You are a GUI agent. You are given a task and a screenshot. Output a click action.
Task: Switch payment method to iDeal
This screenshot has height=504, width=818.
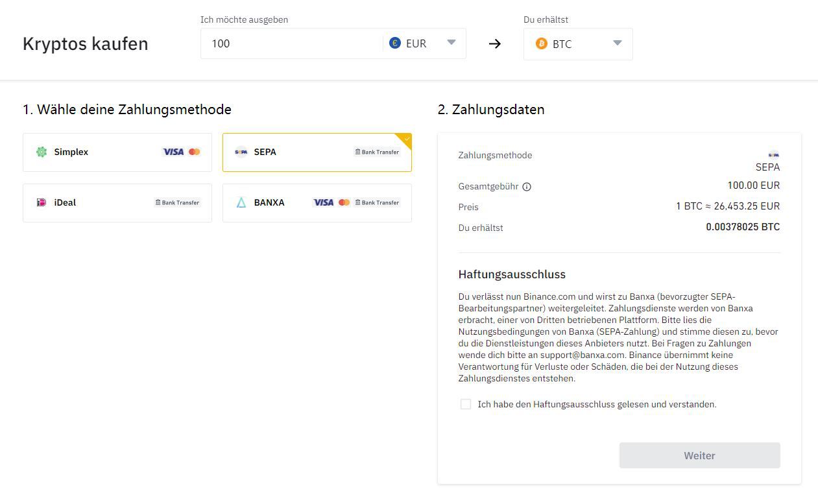117,202
